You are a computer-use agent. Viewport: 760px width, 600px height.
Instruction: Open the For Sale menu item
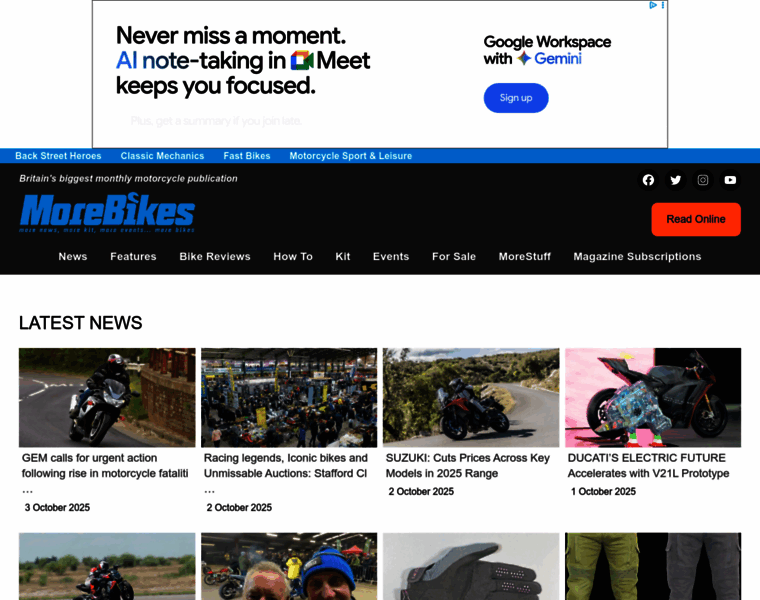click(x=454, y=256)
